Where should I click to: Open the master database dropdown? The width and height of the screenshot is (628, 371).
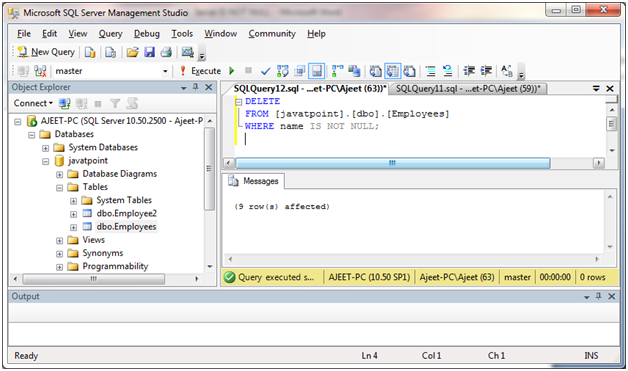[165, 71]
